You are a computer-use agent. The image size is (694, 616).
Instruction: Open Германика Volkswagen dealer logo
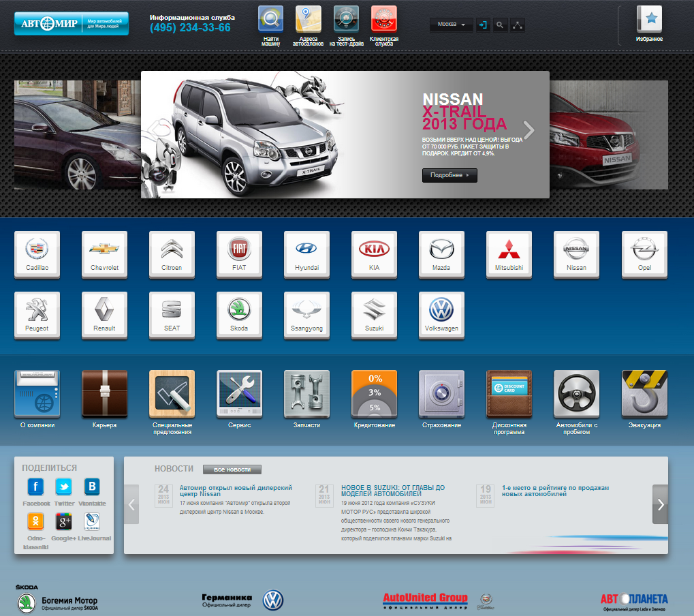coord(242,600)
